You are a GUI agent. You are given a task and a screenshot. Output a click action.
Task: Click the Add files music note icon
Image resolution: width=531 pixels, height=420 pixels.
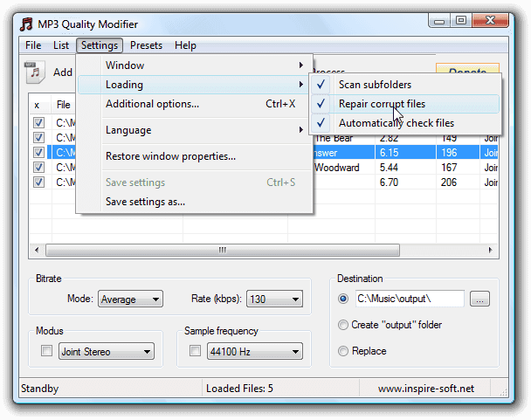click(x=35, y=72)
